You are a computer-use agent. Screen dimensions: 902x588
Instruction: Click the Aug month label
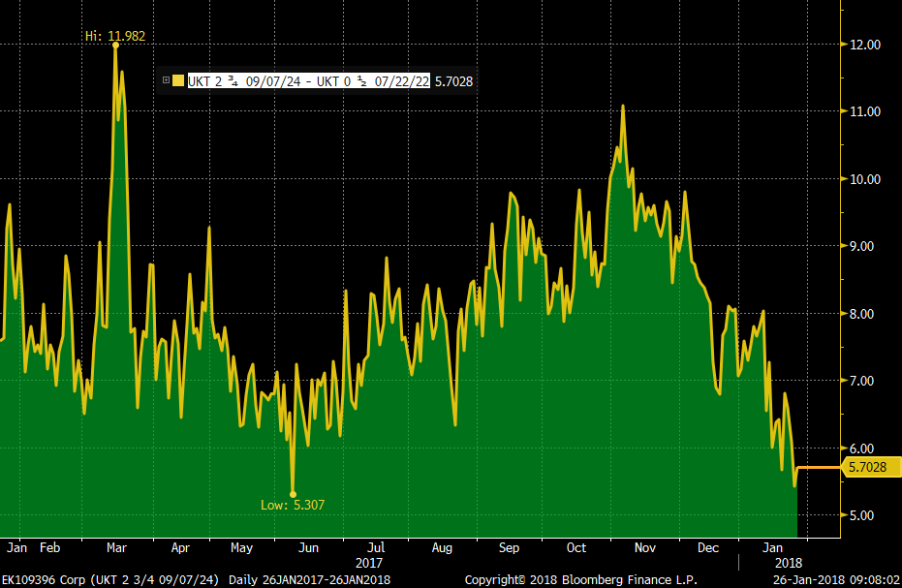click(x=442, y=547)
